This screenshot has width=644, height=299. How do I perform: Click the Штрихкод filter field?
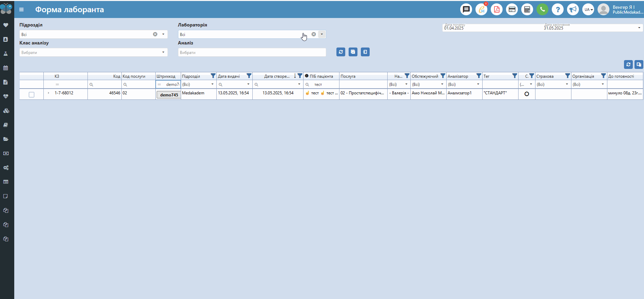pos(168,85)
